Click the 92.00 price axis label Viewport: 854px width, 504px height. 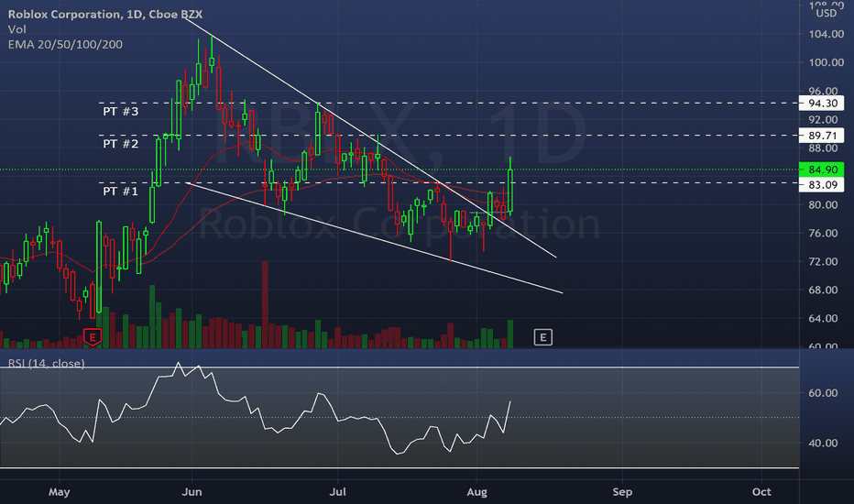click(823, 120)
